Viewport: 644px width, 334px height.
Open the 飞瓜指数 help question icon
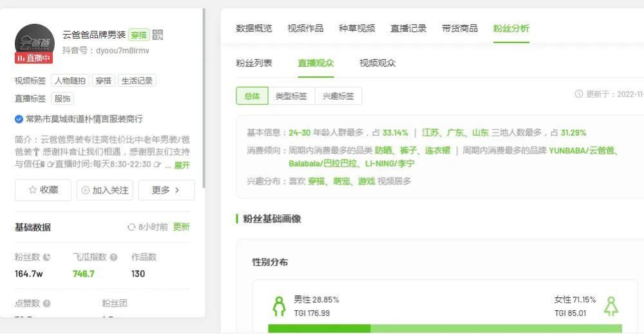(x=114, y=257)
